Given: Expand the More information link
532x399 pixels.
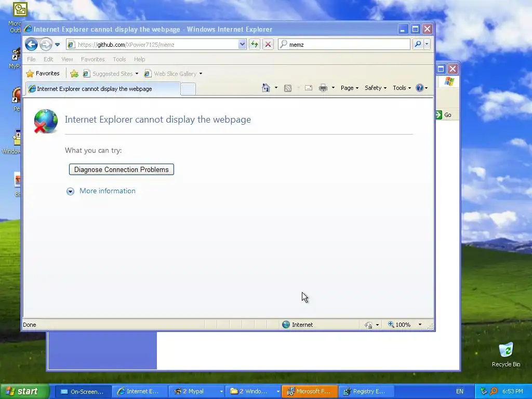Looking at the screenshot, I should click(107, 191).
